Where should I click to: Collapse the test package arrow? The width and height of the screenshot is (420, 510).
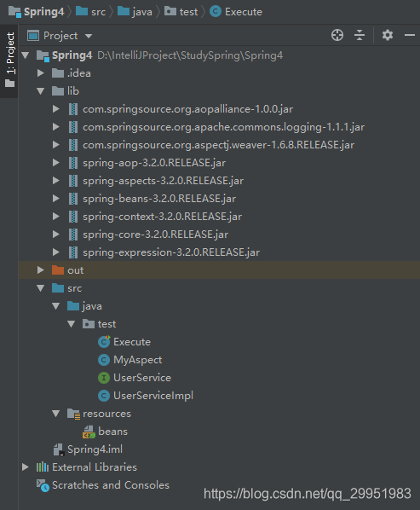72,324
